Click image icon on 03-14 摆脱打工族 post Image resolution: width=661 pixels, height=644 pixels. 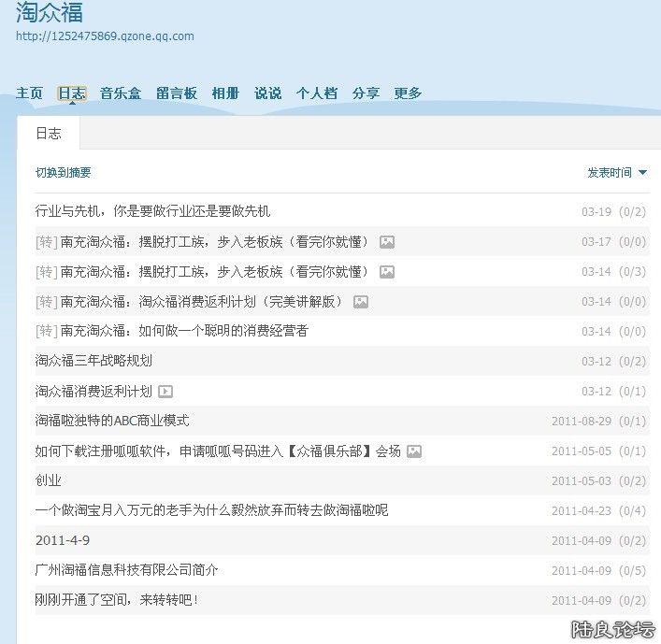point(387,272)
